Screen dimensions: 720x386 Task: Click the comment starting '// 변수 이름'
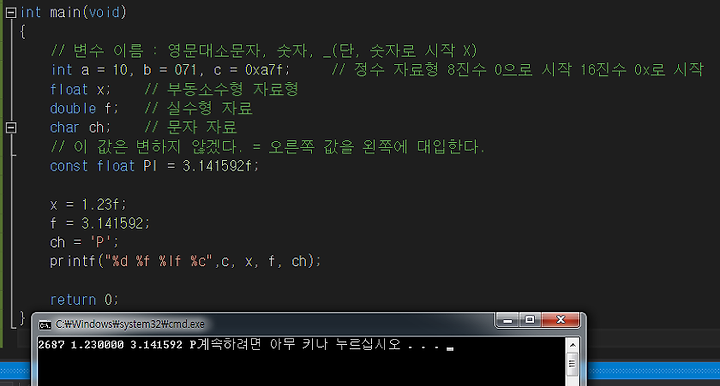pos(264,50)
